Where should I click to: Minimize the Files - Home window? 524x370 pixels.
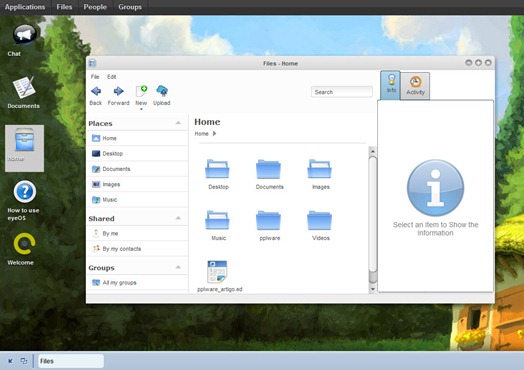pyautogui.click(x=469, y=63)
